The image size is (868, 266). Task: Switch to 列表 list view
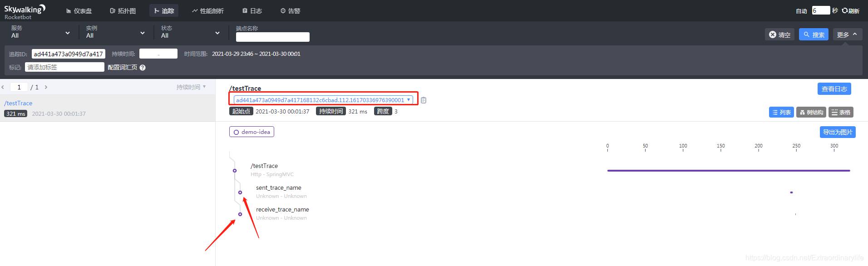(x=781, y=112)
